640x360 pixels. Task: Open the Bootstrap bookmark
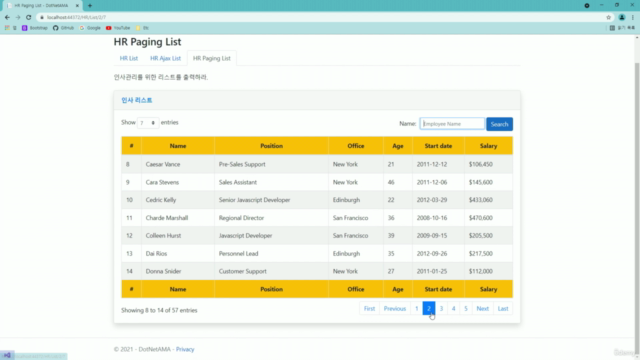(x=35, y=28)
